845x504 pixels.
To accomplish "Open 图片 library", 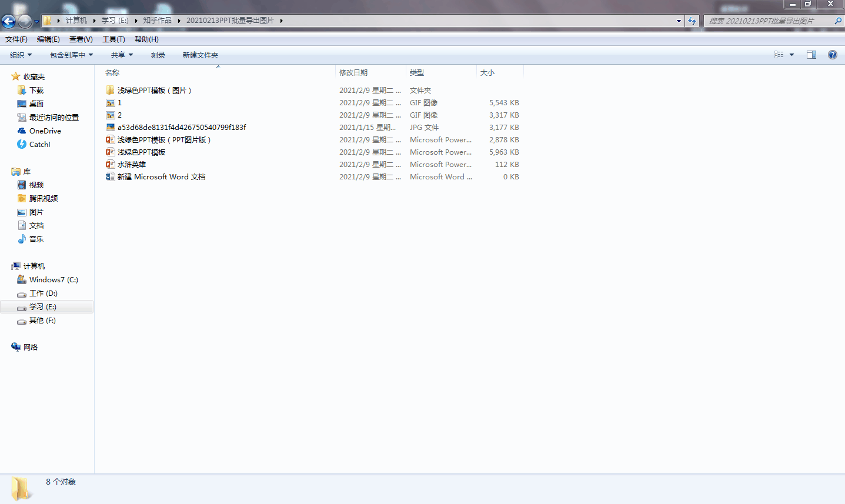I will 36,212.
